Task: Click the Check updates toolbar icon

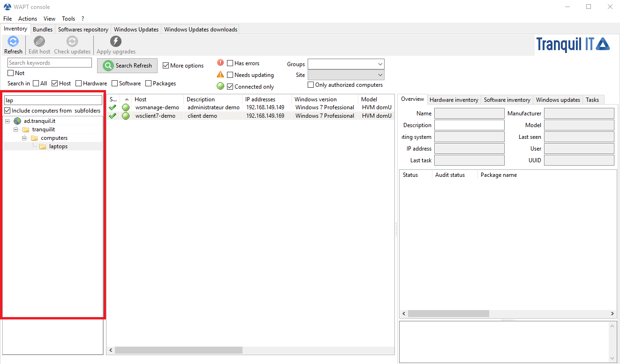Action: tap(72, 41)
